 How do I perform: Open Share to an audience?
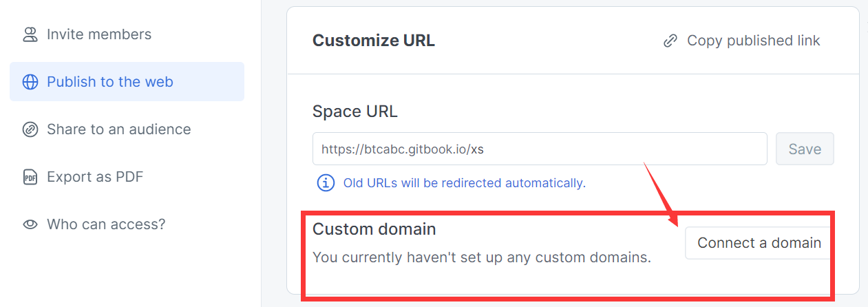118,129
